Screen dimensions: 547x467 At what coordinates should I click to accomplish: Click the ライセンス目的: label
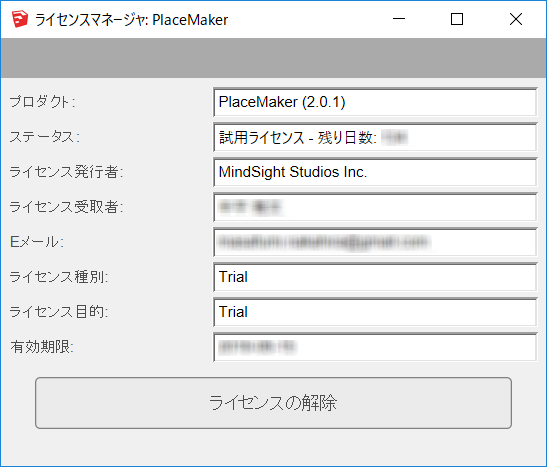[x=59, y=311]
